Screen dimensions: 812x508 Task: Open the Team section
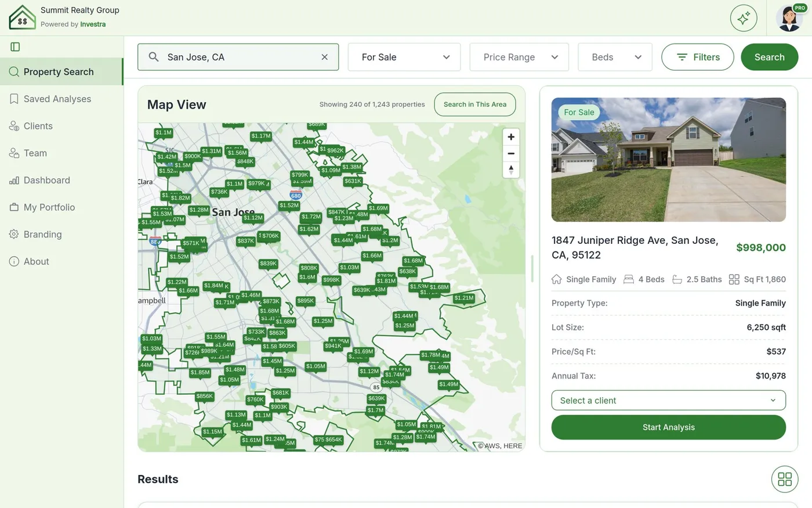tap(61, 153)
